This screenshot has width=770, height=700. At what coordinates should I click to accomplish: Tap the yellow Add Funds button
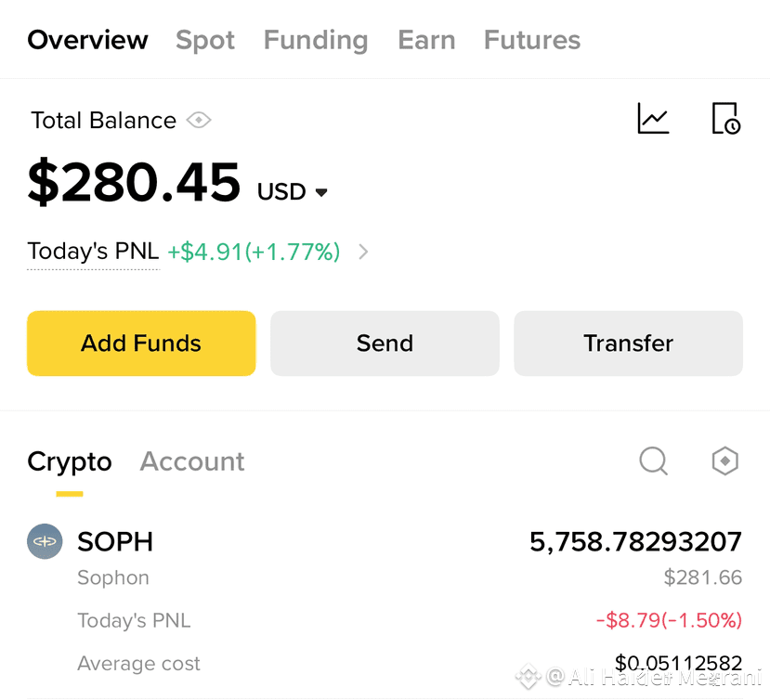pyautogui.click(x=141, y=344)
